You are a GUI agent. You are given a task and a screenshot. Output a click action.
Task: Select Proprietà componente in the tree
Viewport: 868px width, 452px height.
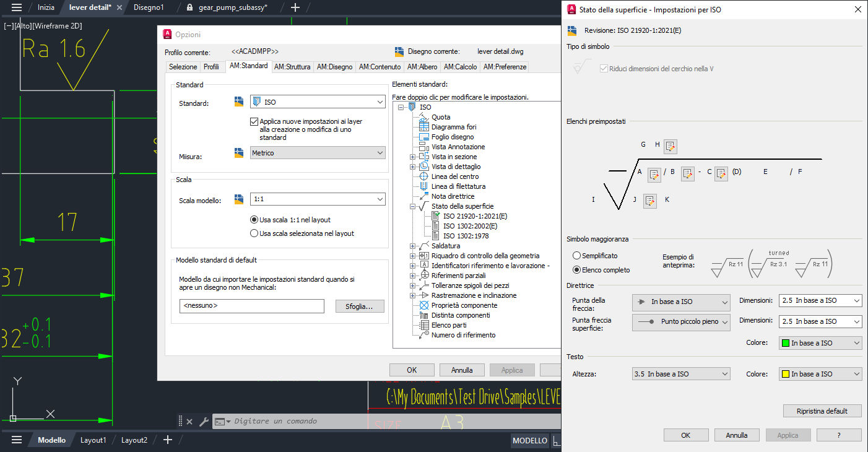point(464,305)
